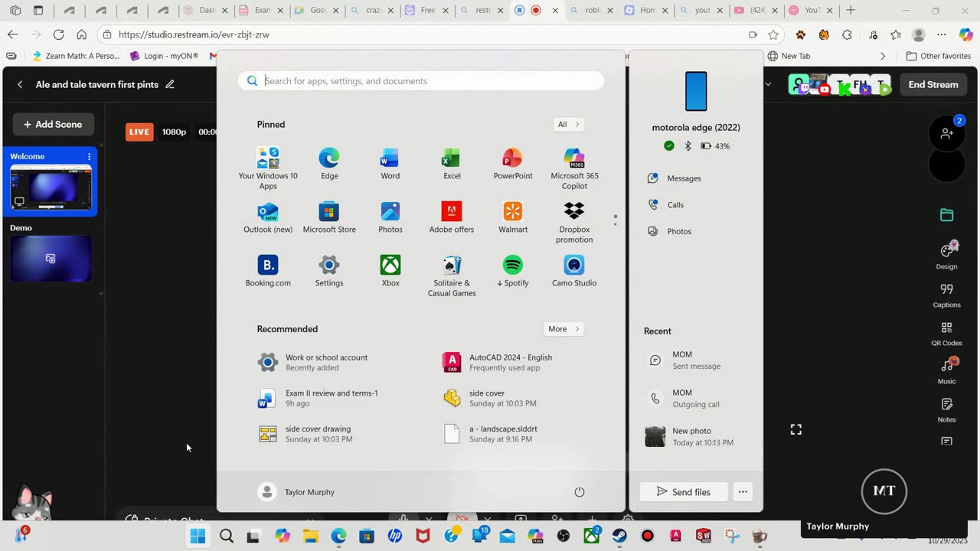Click the Windows Start button on taskbar
Image resolution: width=980 pixels, height=551 pixels.
pos(198,536)
